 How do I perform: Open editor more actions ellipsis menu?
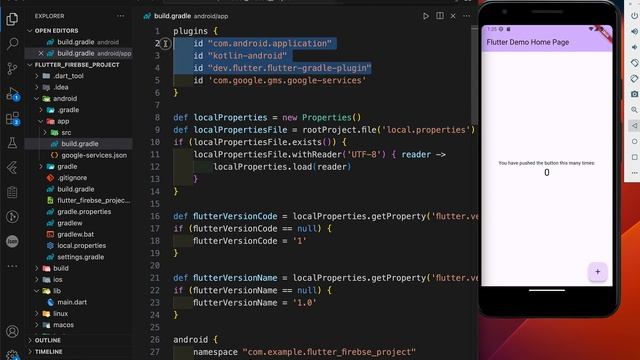[x=466, y=16]
